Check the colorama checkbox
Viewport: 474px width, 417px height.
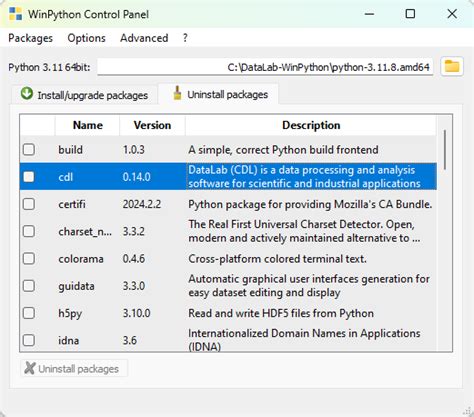click(x=29, y=258)
